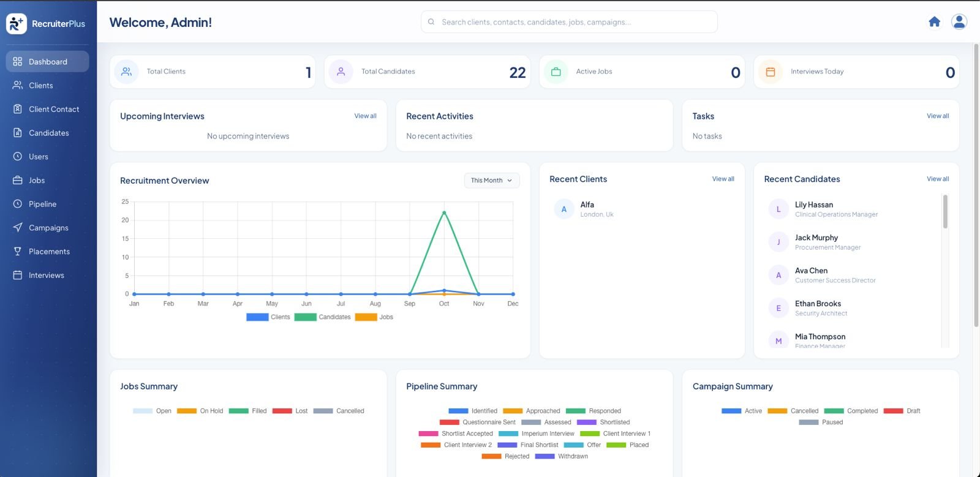Click the Interviews Today calendar icon
The image size is (980, 477).
pyautogui.click(x=771, y=72)
